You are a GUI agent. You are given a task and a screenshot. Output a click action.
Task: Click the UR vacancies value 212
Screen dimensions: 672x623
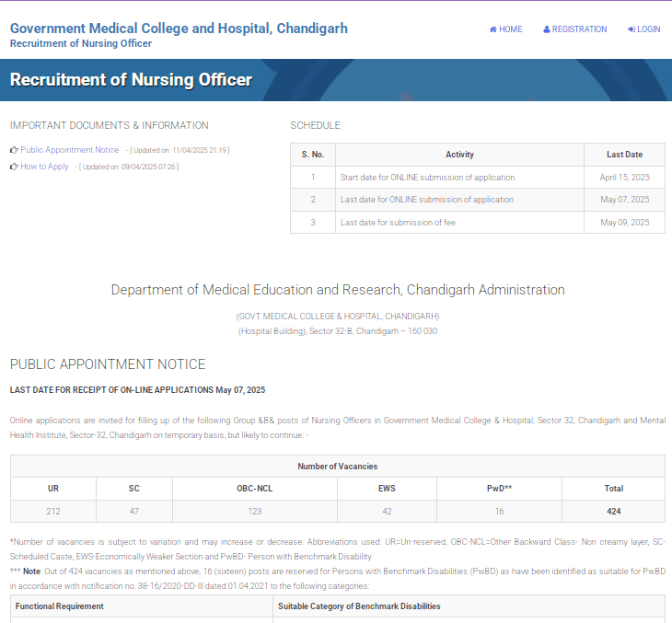click(53, 512)
